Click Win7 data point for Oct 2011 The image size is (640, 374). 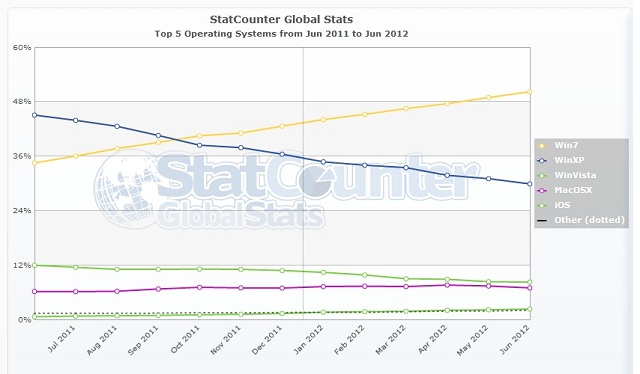click(199, 136)
